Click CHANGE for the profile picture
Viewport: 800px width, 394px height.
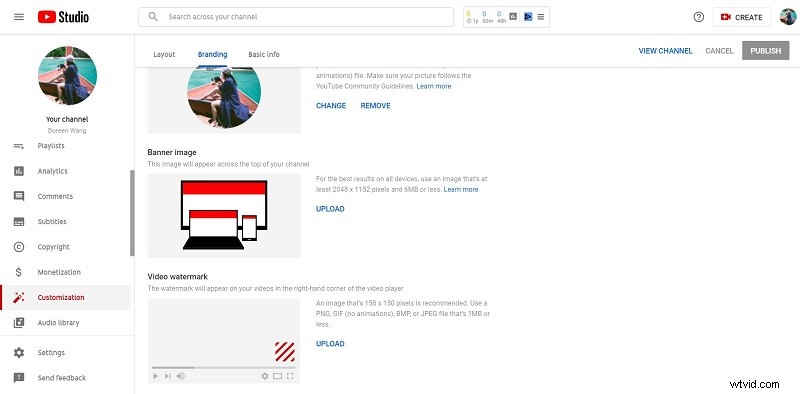331,106
